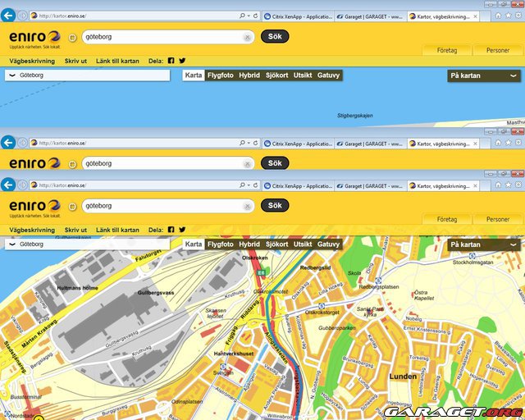Enable Sjökort map type above the street map
This screenshot has width=525, height=420.
(276, 244)
